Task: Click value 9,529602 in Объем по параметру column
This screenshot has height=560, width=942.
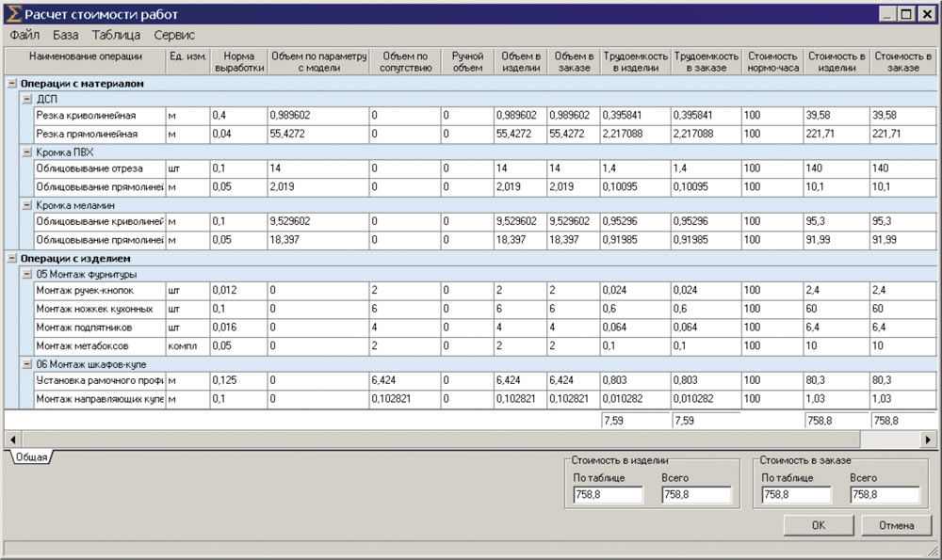Action: pos(318,221)
